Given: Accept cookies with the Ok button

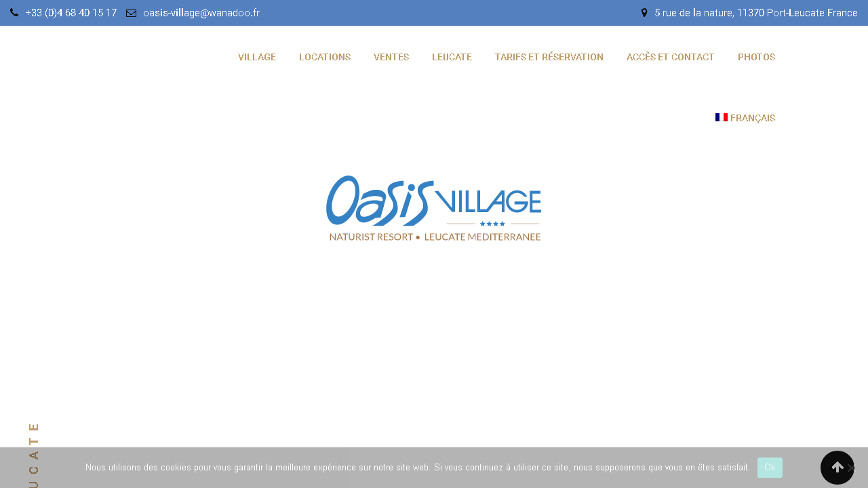Looking at the screenshot, I should 770,468.
